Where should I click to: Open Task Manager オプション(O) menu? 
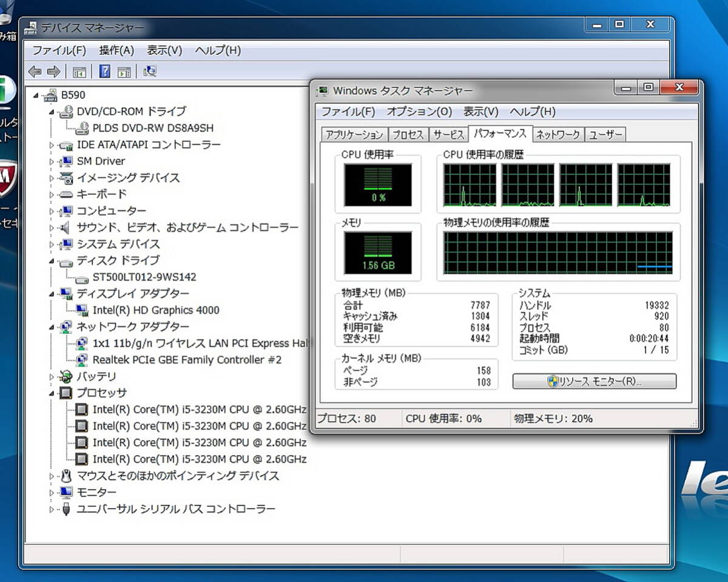pyautogui.click(x=419, y=112)
